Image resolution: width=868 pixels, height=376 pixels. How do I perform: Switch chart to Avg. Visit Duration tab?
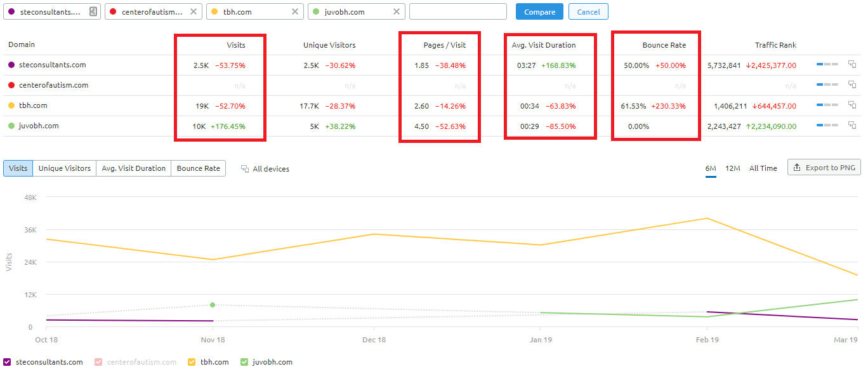(133, 168)
